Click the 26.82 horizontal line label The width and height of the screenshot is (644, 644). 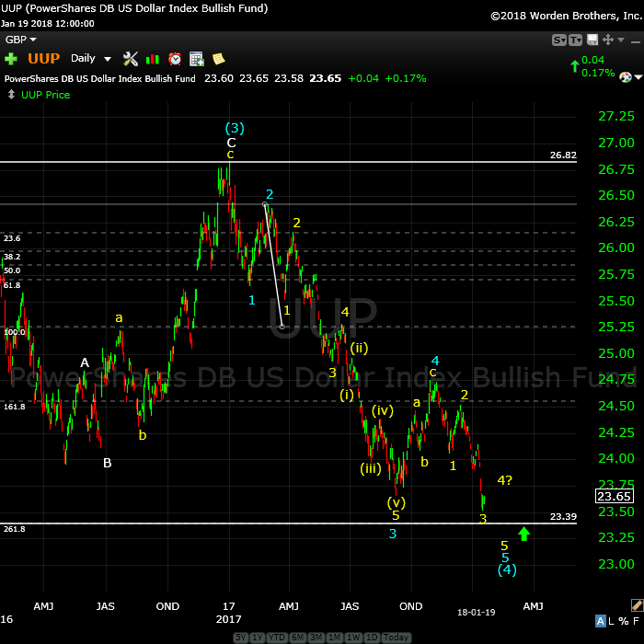pos(563,155)
